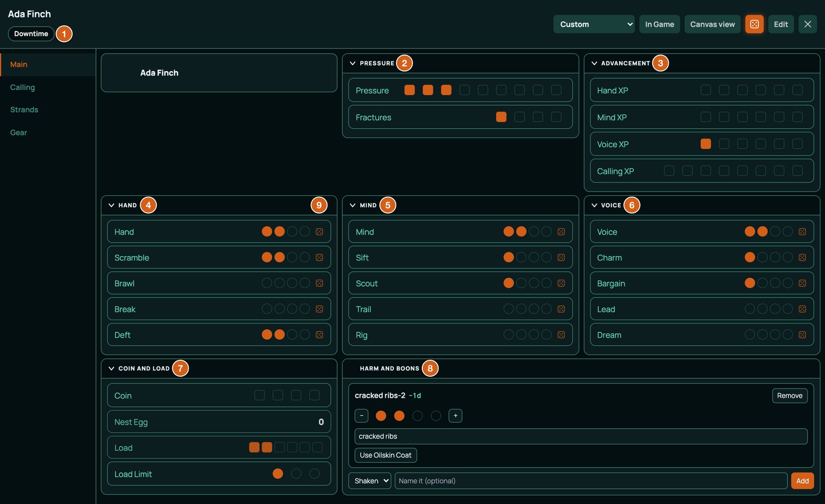Screen dimensions: 825x504
Task: Roll dice for Charm
Action: pyautogui.click(x=802, y=258)
